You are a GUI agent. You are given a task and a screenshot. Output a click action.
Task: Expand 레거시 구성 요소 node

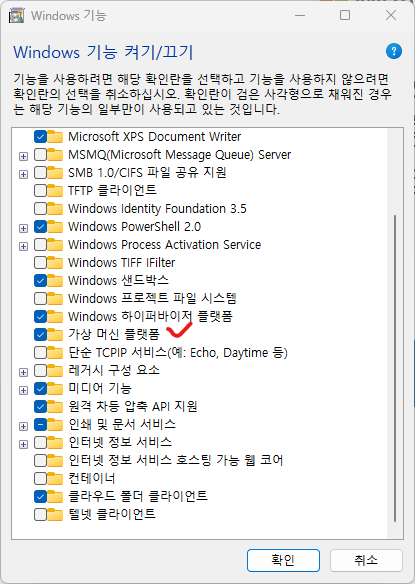pos(23,372)
